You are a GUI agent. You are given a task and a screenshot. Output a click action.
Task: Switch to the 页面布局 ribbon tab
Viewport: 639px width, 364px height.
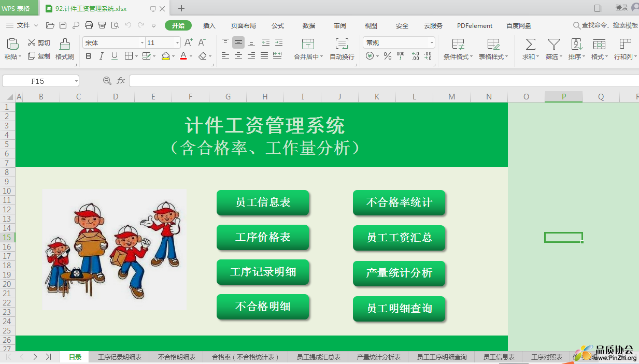[244, 25]
